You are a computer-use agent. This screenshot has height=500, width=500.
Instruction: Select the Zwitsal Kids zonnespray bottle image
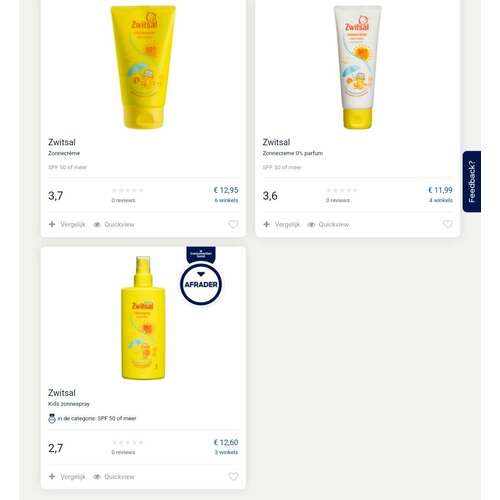coord(143,318)
